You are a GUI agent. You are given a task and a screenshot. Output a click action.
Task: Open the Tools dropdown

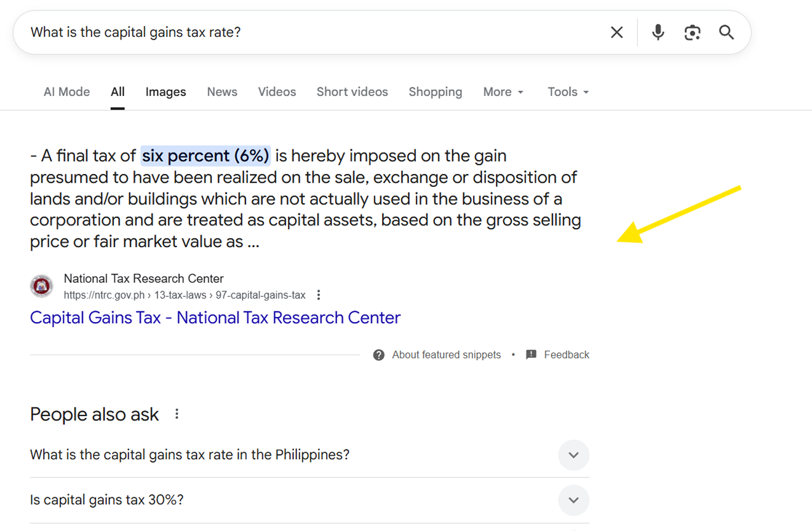tap(568, 92)
